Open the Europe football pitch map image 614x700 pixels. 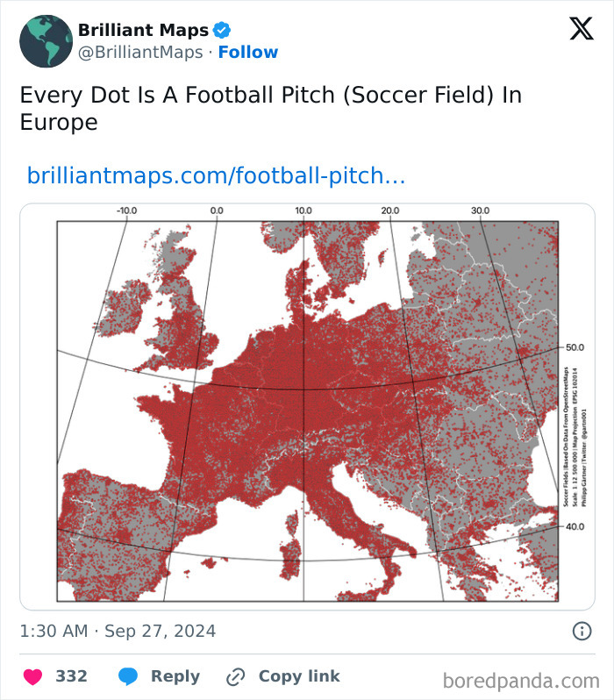(x=307, y=407)
